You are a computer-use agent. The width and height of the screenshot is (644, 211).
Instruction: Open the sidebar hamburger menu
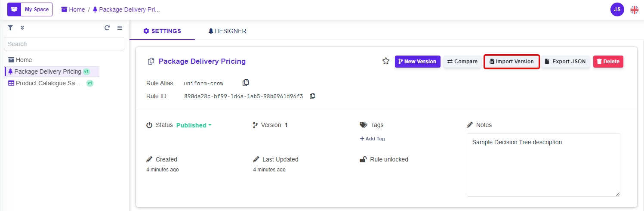120,28
